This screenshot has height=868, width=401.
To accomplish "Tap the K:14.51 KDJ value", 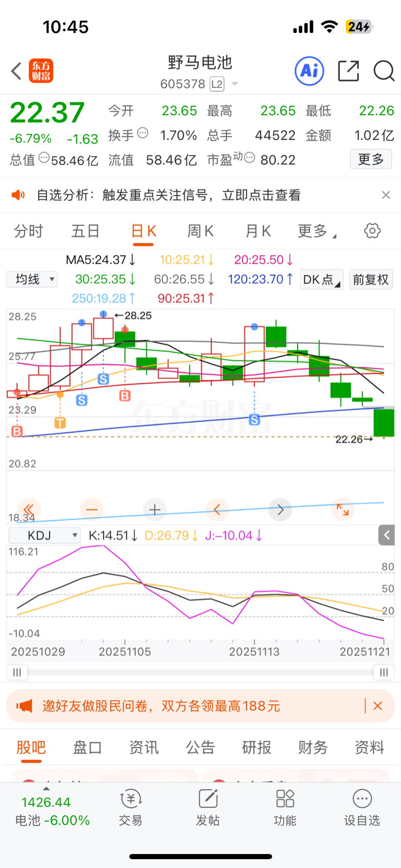I will pos(113,536).
